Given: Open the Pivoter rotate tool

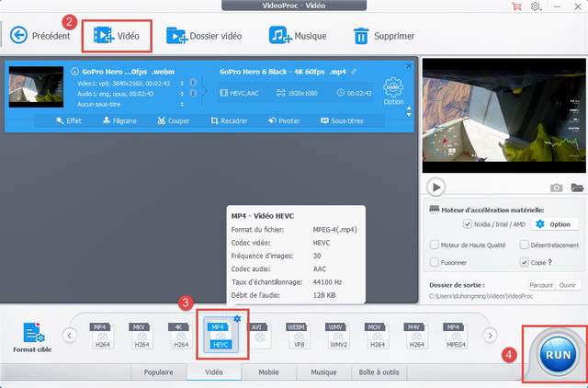Looking at the screenshot, I should [x=284, y=120].
